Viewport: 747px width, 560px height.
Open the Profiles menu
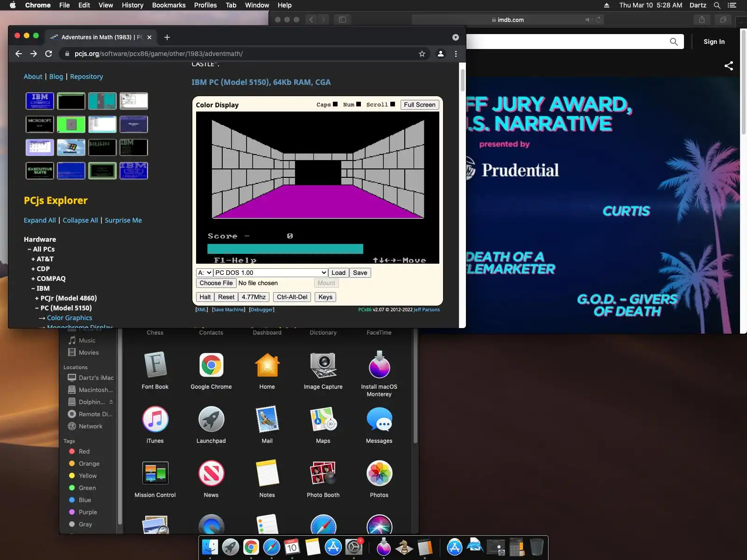205,5
